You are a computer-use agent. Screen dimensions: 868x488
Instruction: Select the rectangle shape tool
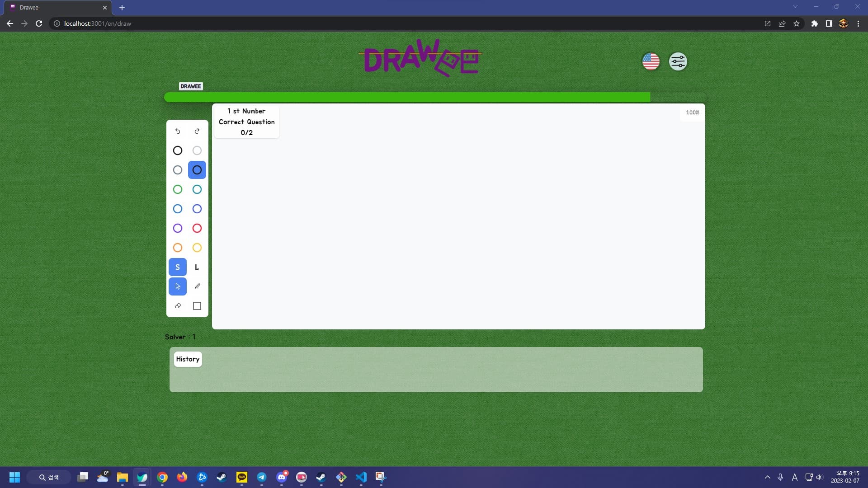point(197,306)
